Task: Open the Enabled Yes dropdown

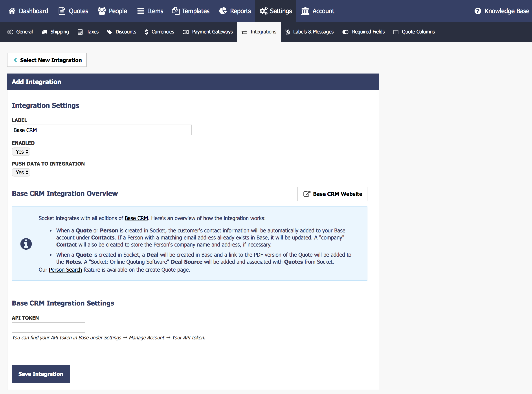Action: (21, 152)
